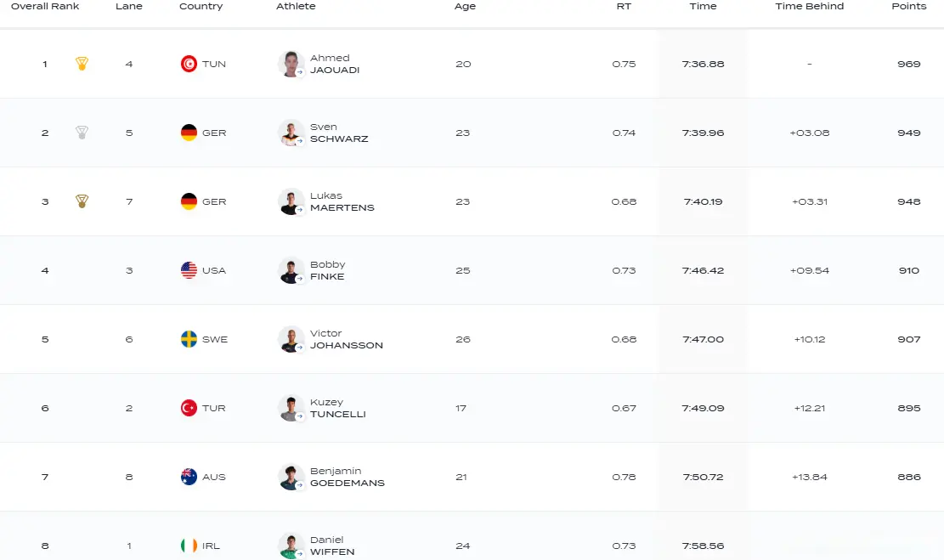Open Ahmed Jaouadi's athlete photo

coord(291,64)
